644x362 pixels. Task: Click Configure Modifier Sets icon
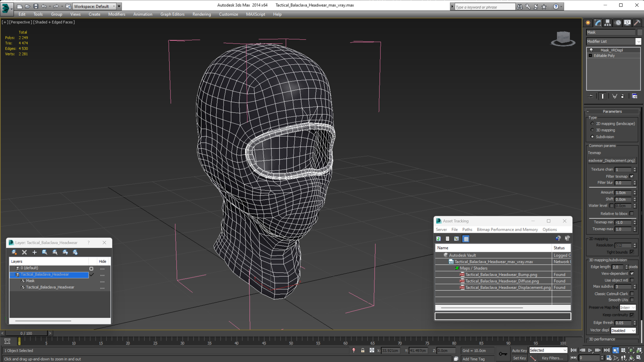point(635,96)
